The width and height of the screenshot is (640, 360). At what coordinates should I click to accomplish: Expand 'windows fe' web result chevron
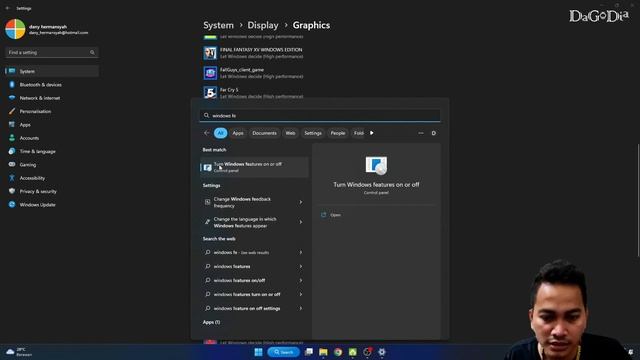(x=301, y=252)
